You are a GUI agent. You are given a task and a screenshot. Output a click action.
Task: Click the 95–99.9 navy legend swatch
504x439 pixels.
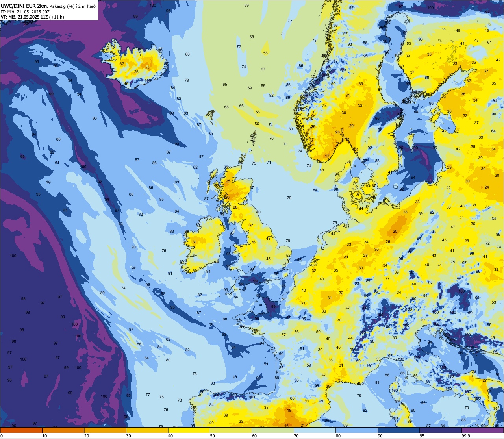tap(441, 430)
